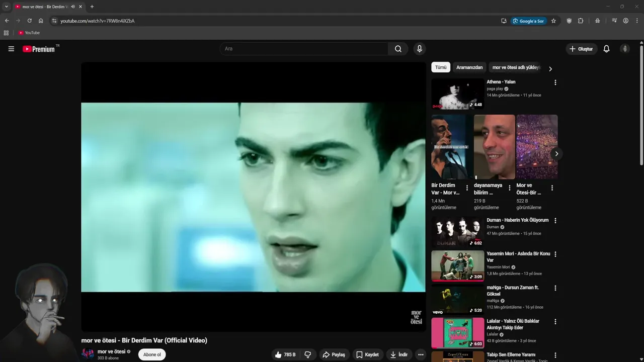Open Tabip Sen Elleme Yaramı title
This screenshot has width=644, height=362.
tap(511, 354)
